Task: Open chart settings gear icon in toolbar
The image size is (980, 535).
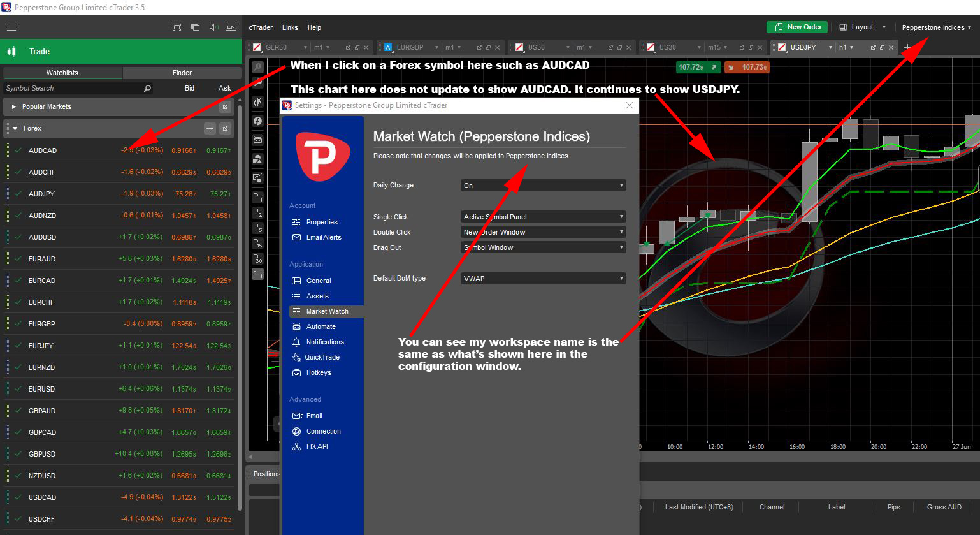Action: (257, 178)
